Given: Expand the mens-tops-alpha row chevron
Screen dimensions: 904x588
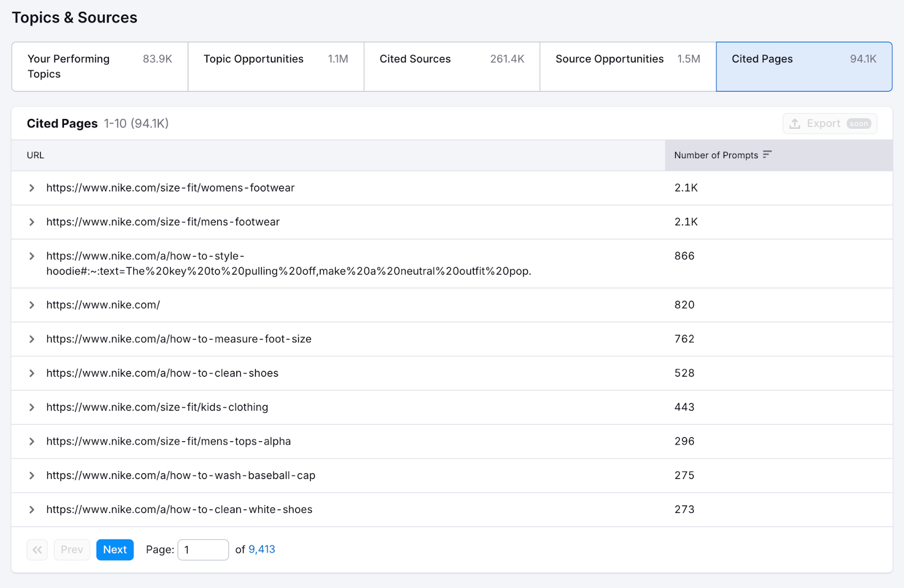Looking at the screenshot, I should (x=32, y=442).
